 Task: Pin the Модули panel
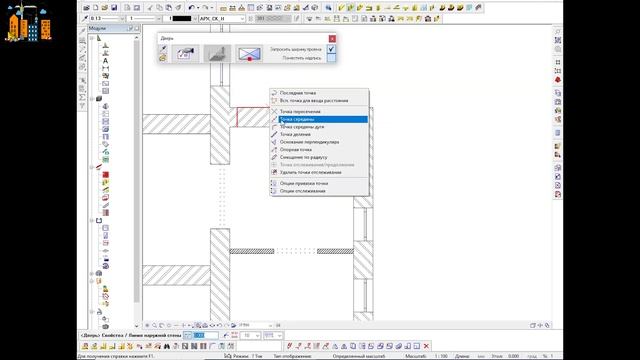131,28
